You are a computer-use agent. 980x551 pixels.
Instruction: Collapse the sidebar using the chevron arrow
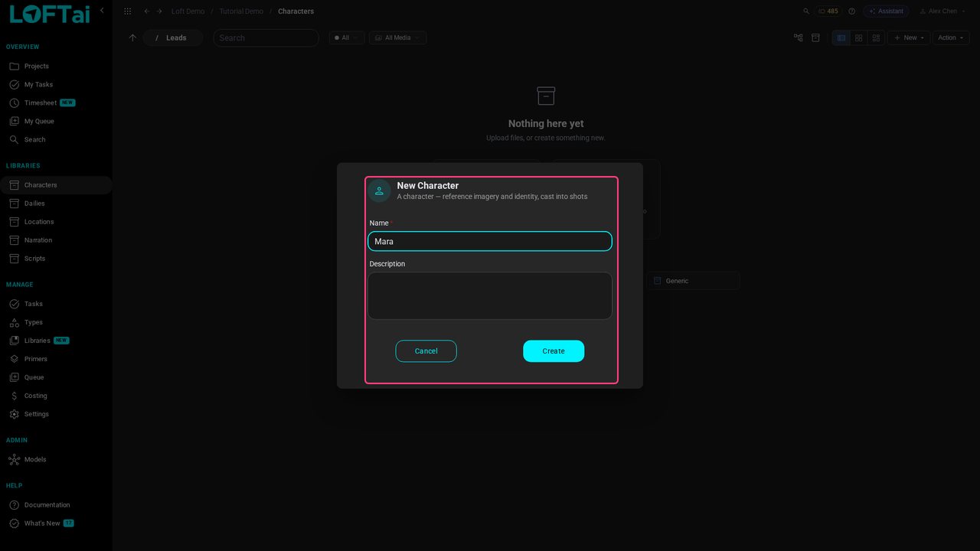102,11
